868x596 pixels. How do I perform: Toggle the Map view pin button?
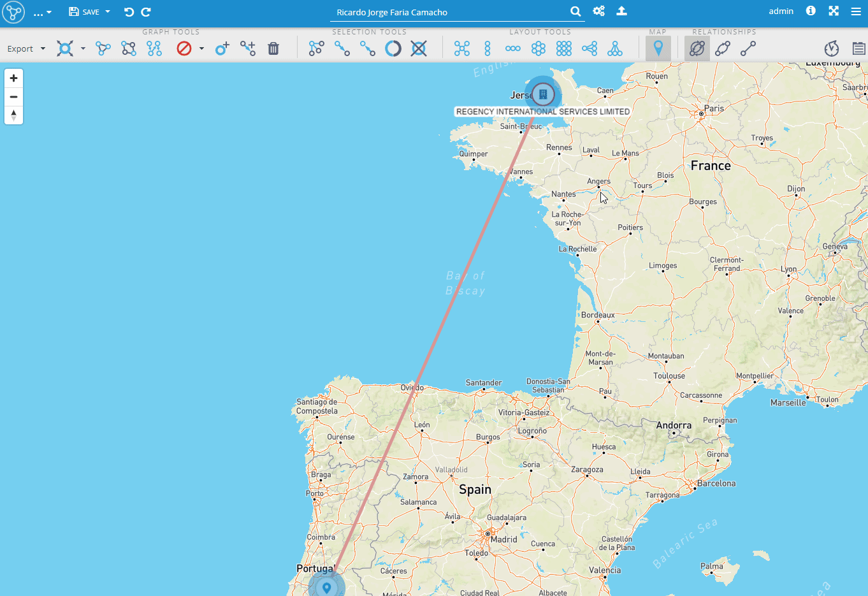[x=658, y=48]
